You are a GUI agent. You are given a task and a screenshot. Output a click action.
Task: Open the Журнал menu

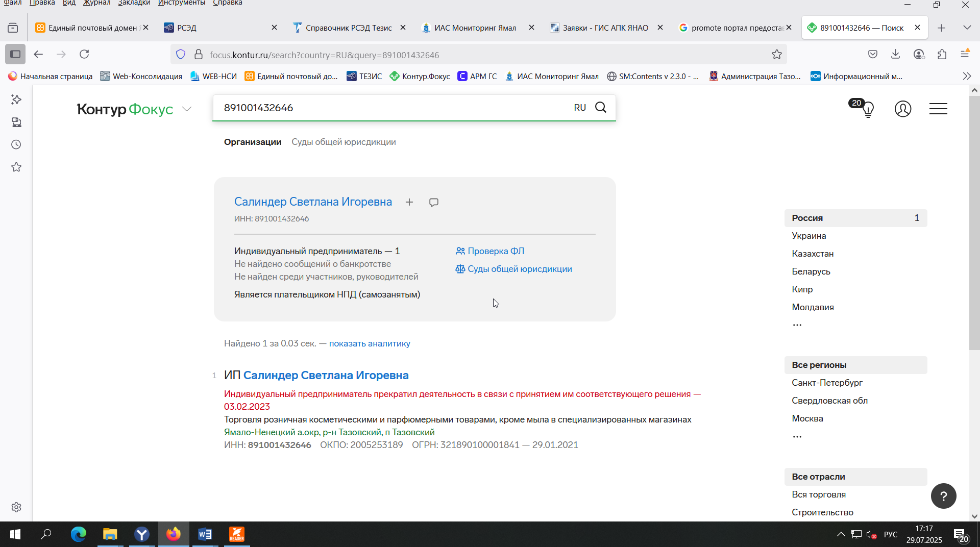tap(97, 3)
